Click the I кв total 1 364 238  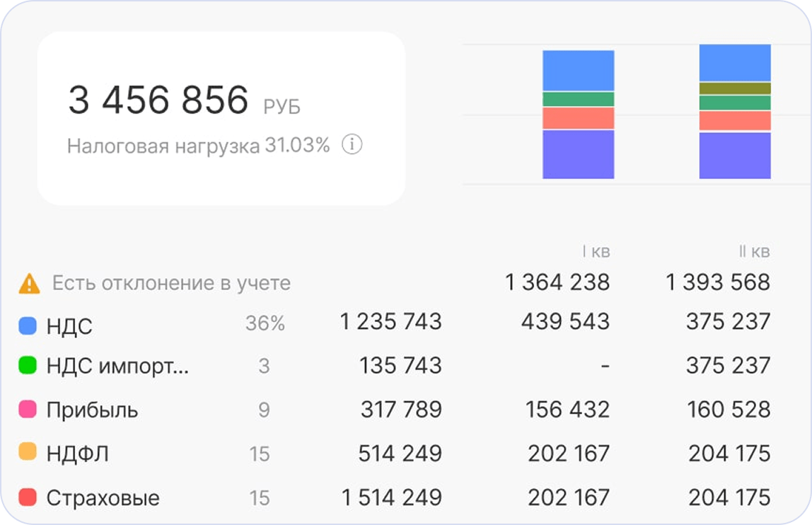coord(557,282)
